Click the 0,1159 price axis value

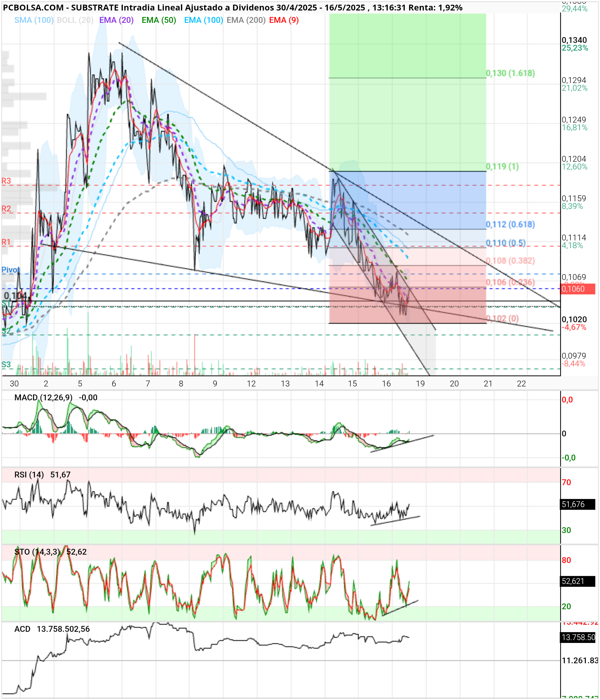coord(574,198)
